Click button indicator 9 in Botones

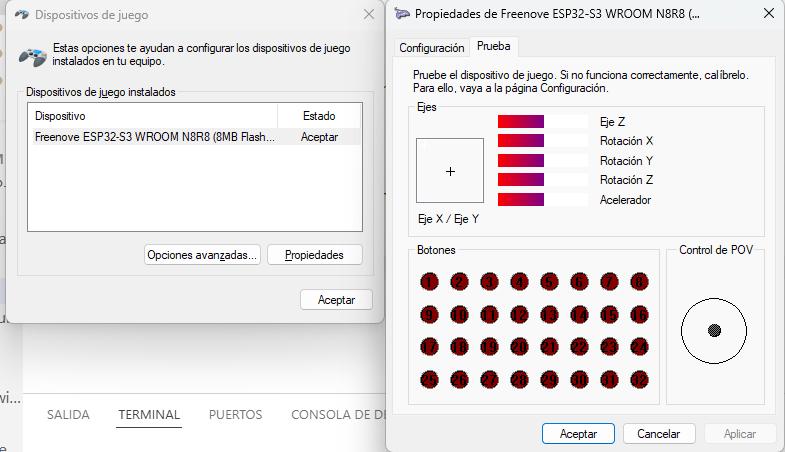pos(429,315)
